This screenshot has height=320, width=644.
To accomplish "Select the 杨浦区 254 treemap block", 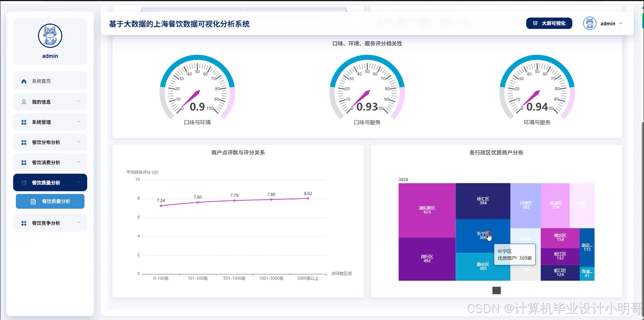I will pyautogui.click(x=556, y=205).
